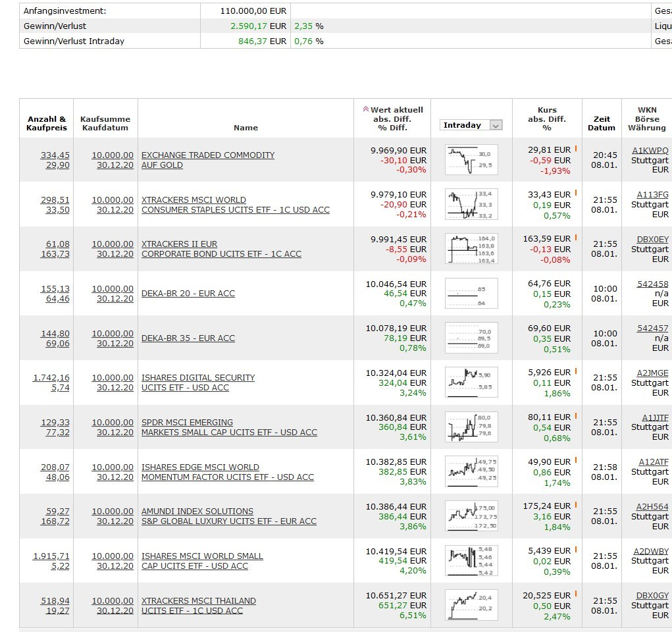Click orange realtime indicator beside 175,24 EUR
Viewport: 672px width, 632px height.
pos(575,505)
